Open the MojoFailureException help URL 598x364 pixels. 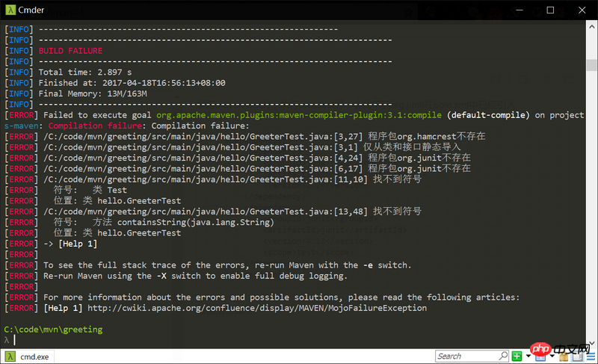coord(257,308)
